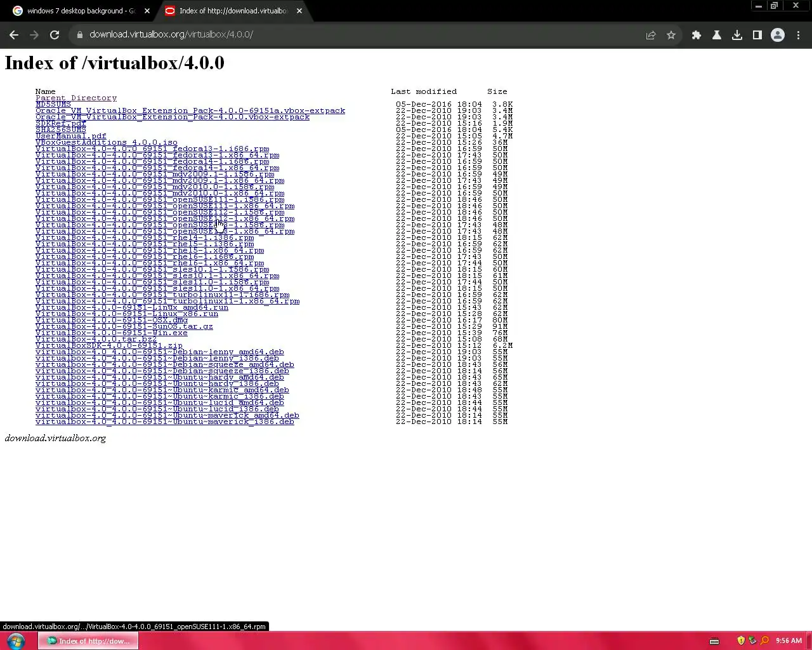Download VirtualBox-4.0.0-69151-Linux_x86.run
This screenshot has height=650, width=812.
click(x=127, y=314)
